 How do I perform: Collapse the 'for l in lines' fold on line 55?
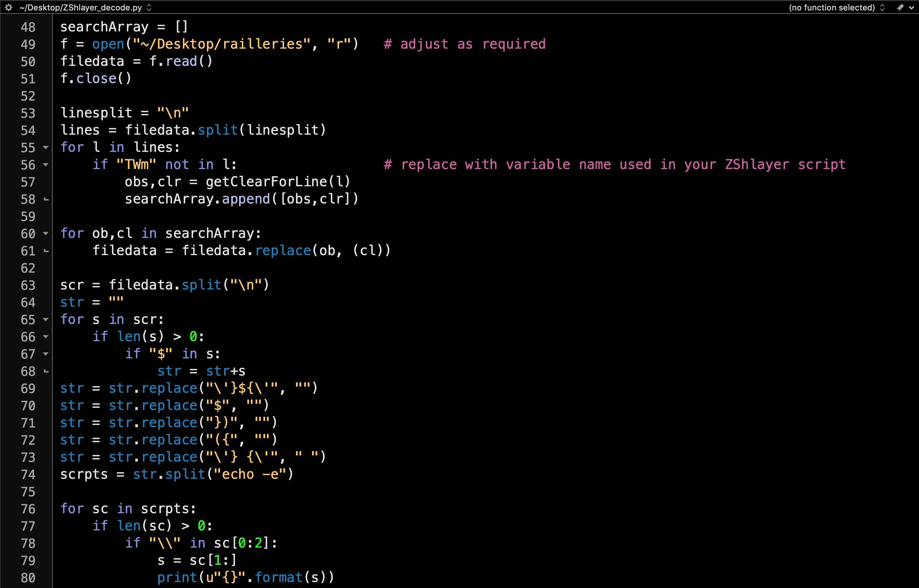coord(46,147)
